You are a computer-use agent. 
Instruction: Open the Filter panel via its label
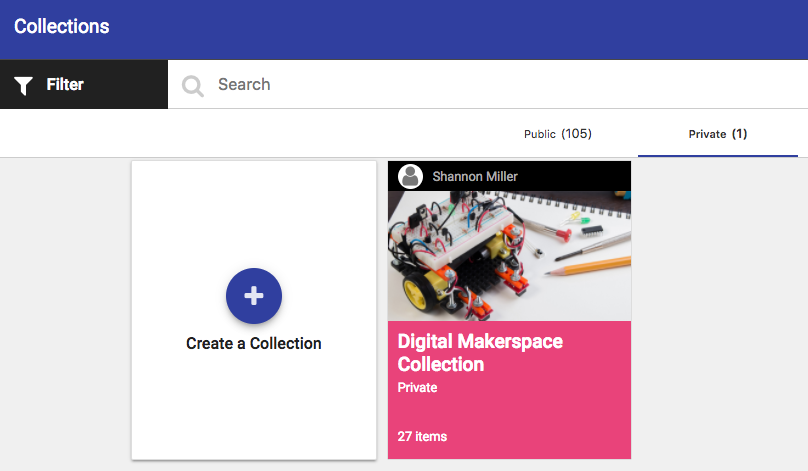pos(65,85)
